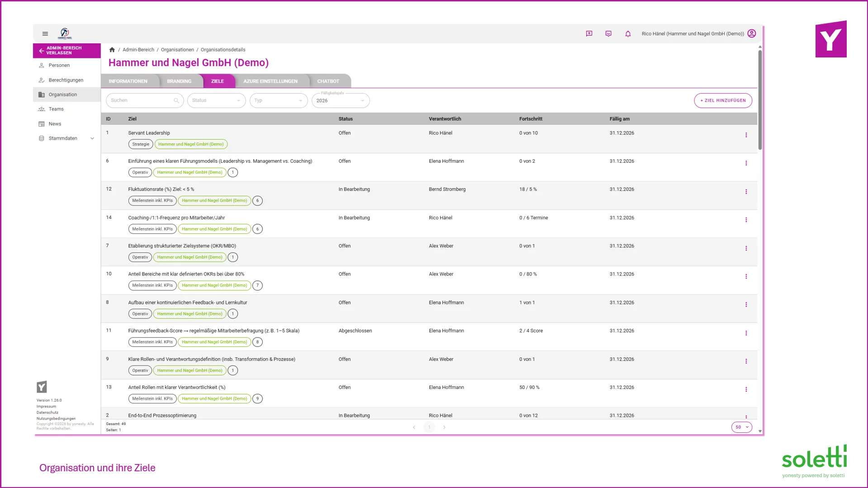Open the user account avatar icon
This screenshot has width=868, height=488.
pos(752,33)
